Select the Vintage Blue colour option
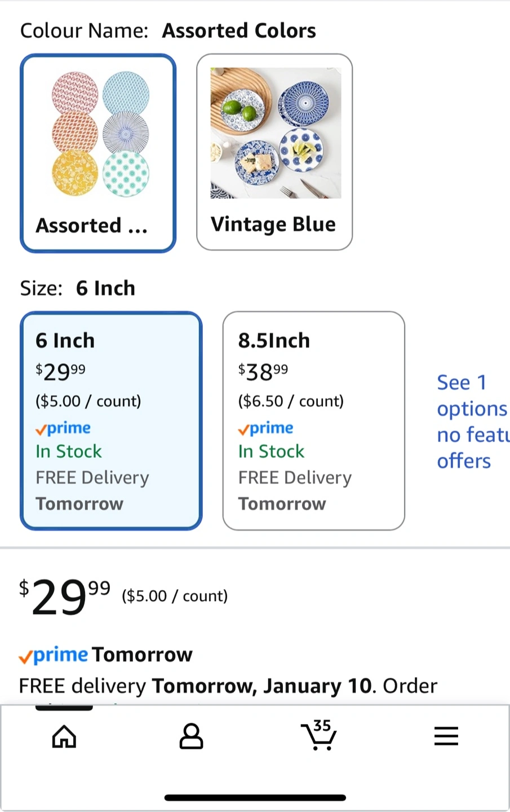This screenshot has height=812, width=510. coord(274,152)
